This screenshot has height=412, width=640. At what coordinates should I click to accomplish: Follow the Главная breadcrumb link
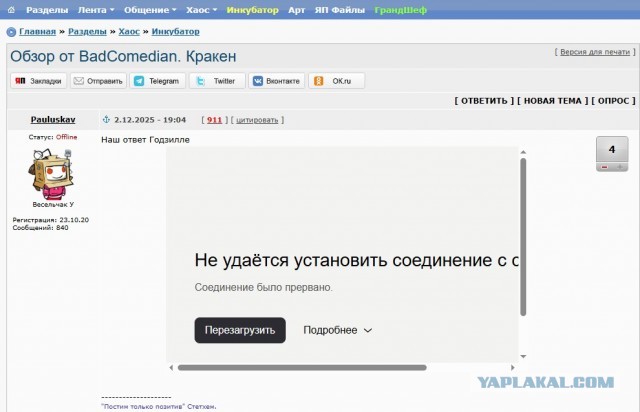point(37,31)
